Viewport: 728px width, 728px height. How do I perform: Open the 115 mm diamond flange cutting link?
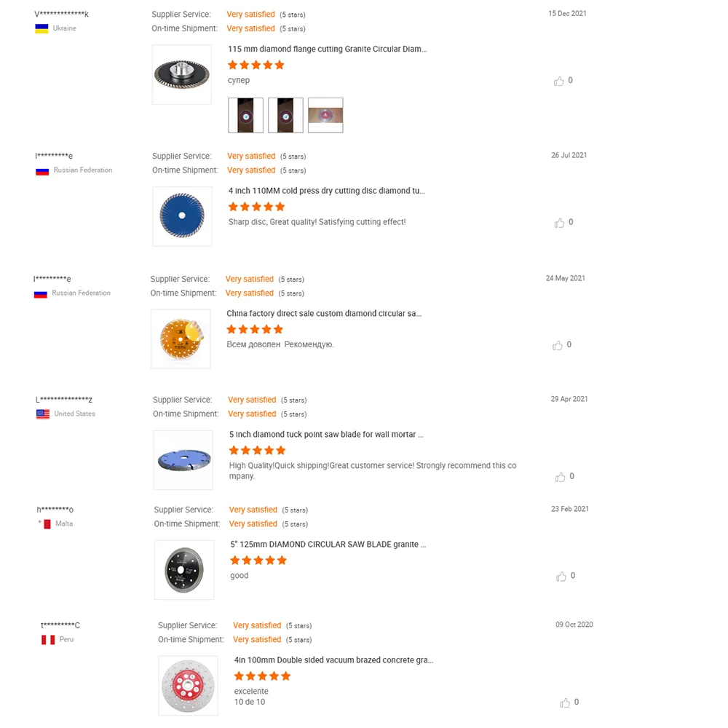click(x=327, y=49)
